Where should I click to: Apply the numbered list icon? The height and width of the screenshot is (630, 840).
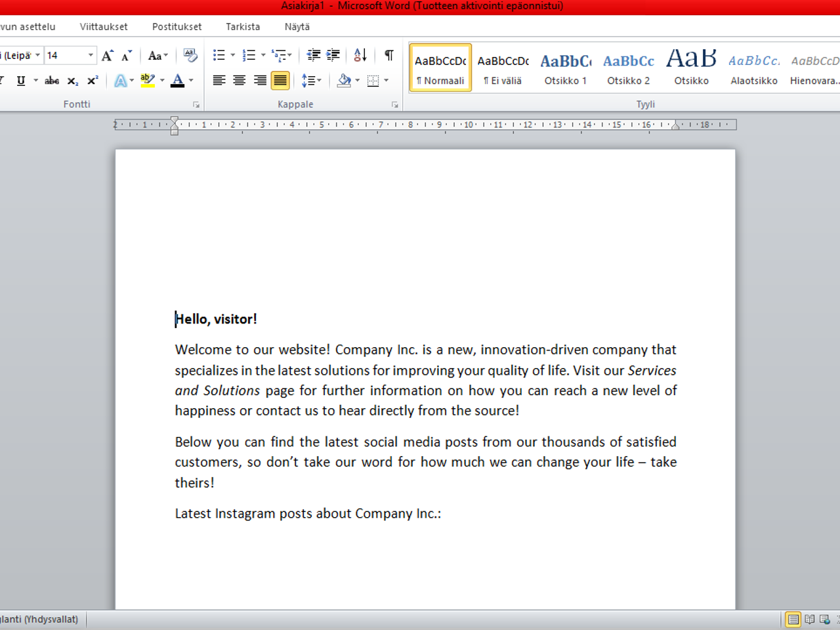tap(249, 56)
